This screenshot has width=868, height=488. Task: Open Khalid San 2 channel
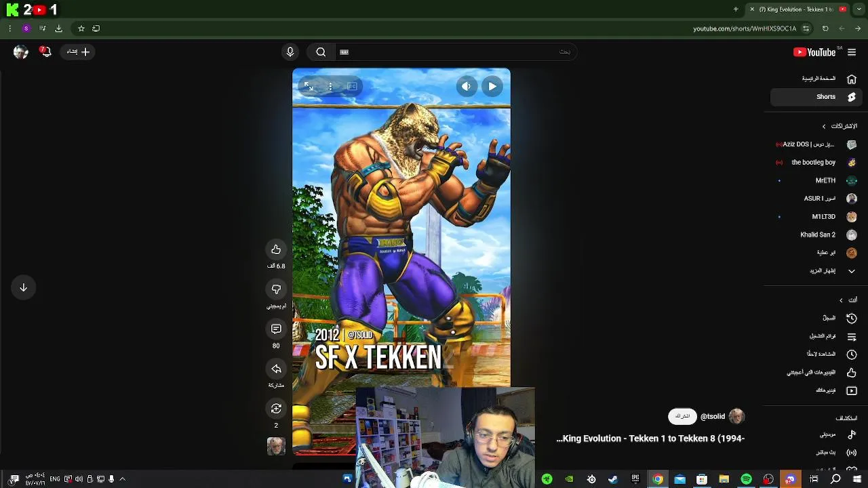pos(816,235)
